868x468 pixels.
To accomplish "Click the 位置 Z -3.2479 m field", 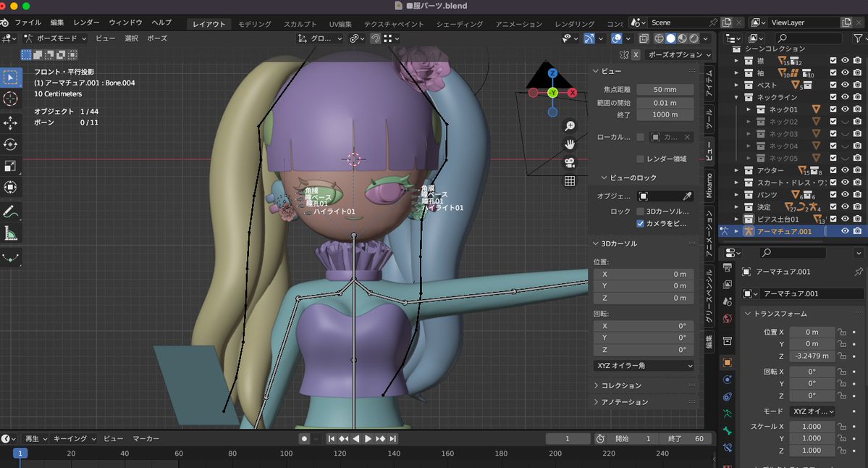I will tap(812, 356).
